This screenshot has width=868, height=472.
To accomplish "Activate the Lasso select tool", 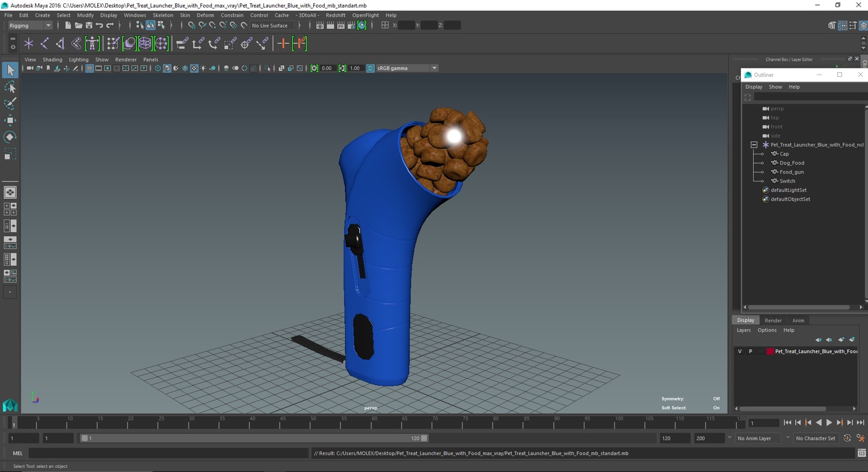I will (10, 87).
